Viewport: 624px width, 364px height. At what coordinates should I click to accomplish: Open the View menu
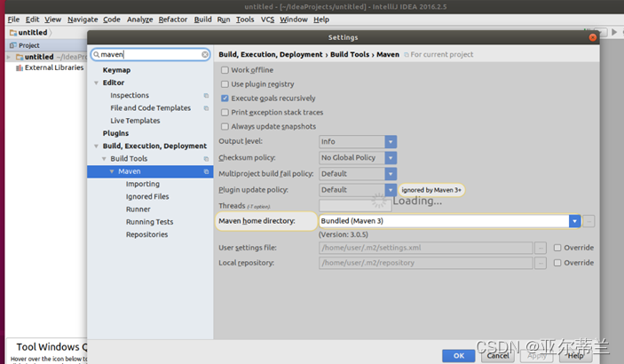coord(52,20)
